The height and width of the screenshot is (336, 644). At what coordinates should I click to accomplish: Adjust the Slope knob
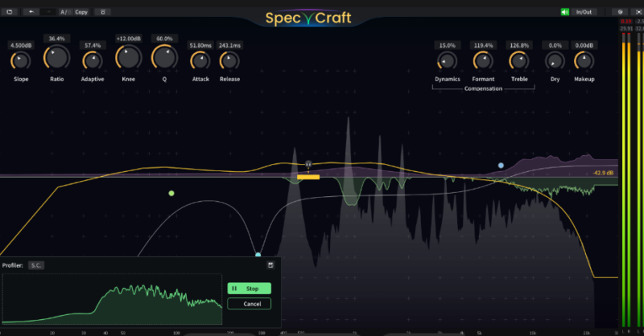[21, 61]
